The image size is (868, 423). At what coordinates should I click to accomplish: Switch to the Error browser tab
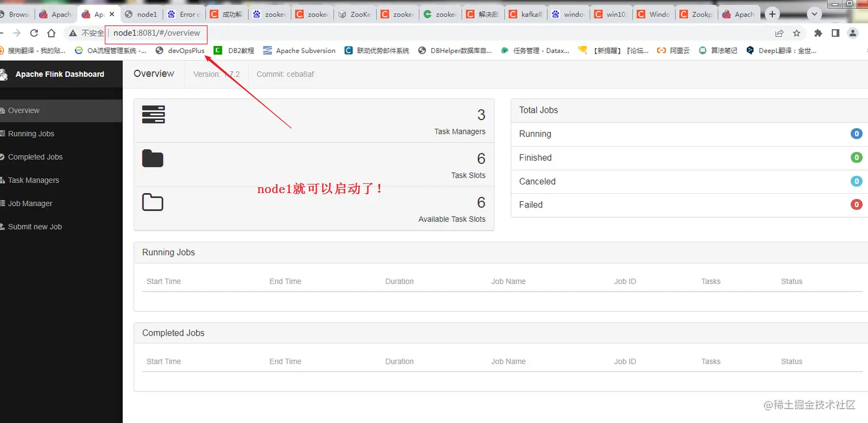click(x=184, y=14)
